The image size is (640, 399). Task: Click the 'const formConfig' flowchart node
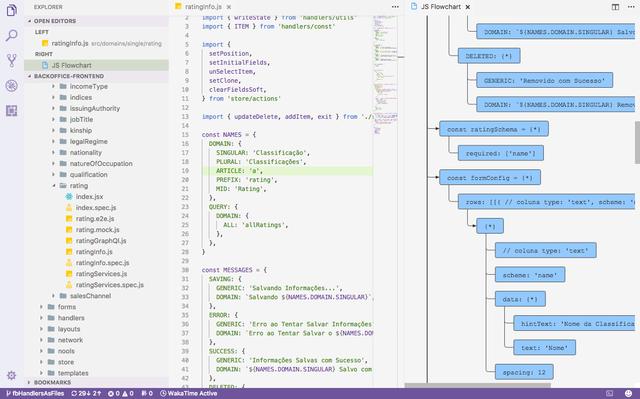click(x=490, y=178)
